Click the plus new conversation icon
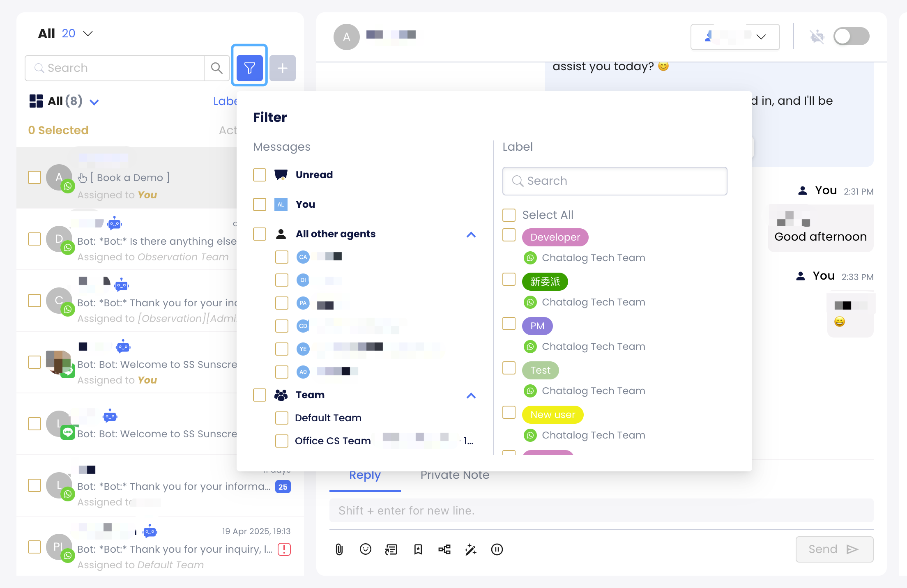Screen dimensions: 907x588 tap(283, 68)
